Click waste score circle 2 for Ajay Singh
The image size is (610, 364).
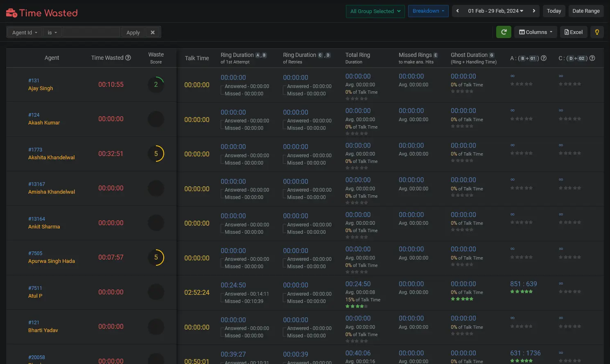pos(156,85)
